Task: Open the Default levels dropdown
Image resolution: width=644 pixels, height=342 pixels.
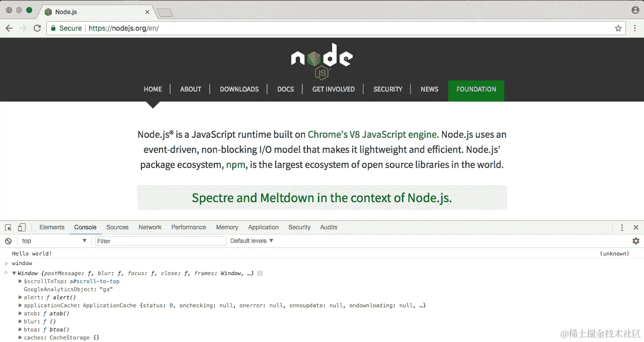Action: (252, 241)
